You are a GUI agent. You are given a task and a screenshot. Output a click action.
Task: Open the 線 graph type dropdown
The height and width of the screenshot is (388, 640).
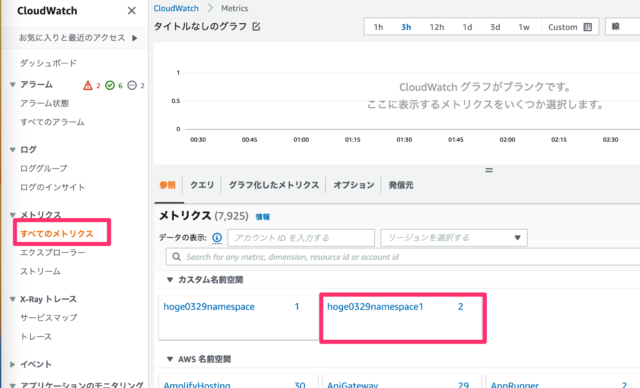pos(622,27)
